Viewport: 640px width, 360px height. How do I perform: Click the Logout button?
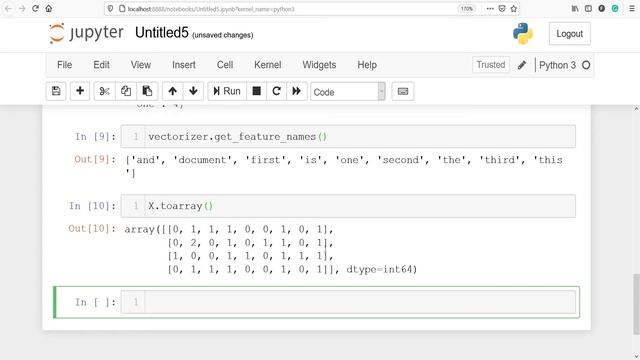pos(569,34)
